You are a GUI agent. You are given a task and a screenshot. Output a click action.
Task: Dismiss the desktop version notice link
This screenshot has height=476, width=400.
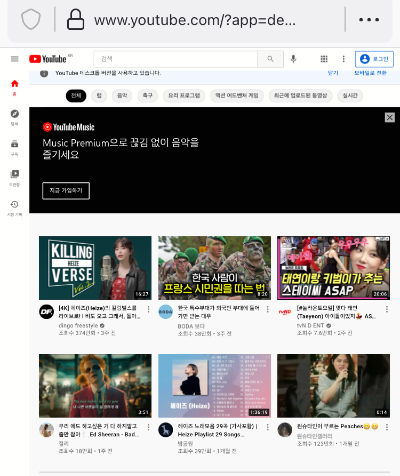(333, 73)
